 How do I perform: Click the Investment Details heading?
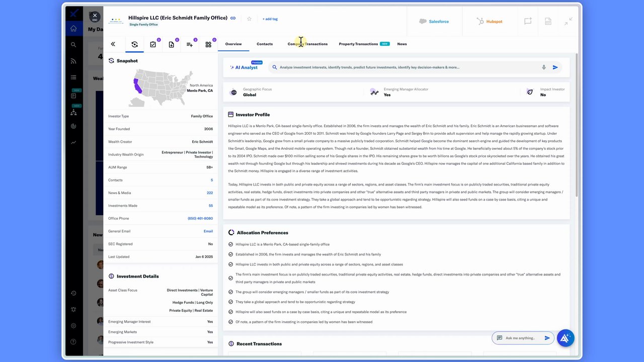point(137,277)
